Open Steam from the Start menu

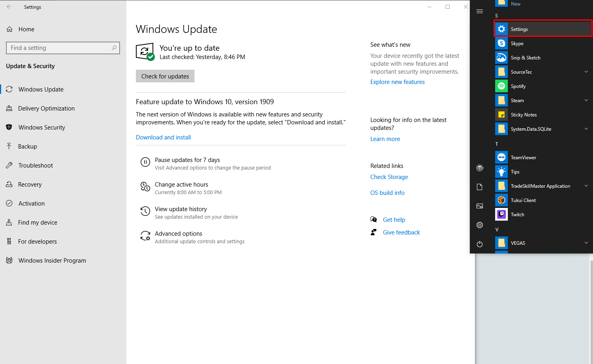tap(517, 100)
